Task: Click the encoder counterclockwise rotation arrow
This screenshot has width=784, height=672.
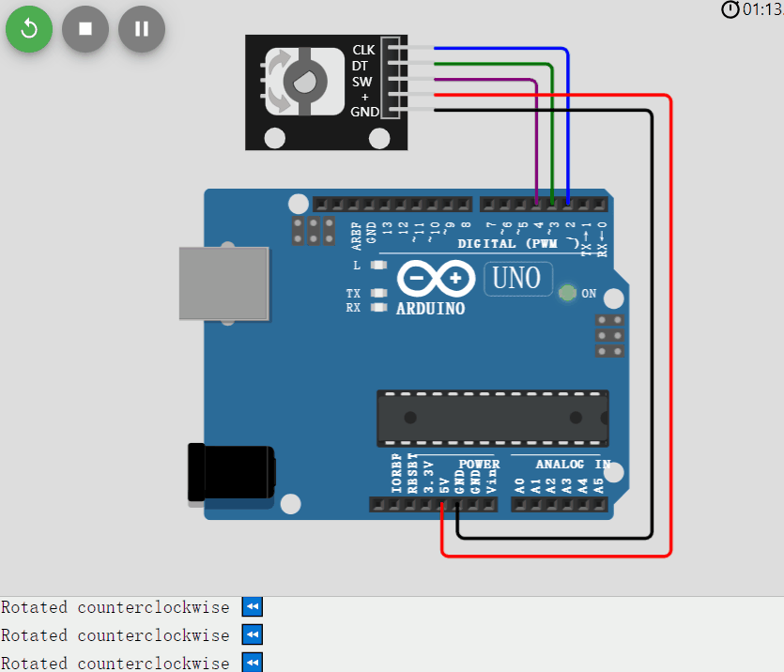Action: pyautogui.click(x=280, y=99)
